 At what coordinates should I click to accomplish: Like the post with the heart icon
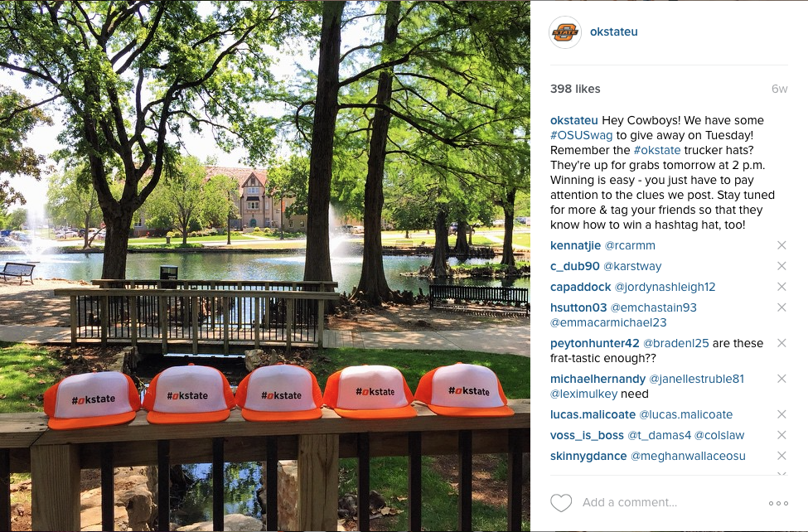click(561, 503)
